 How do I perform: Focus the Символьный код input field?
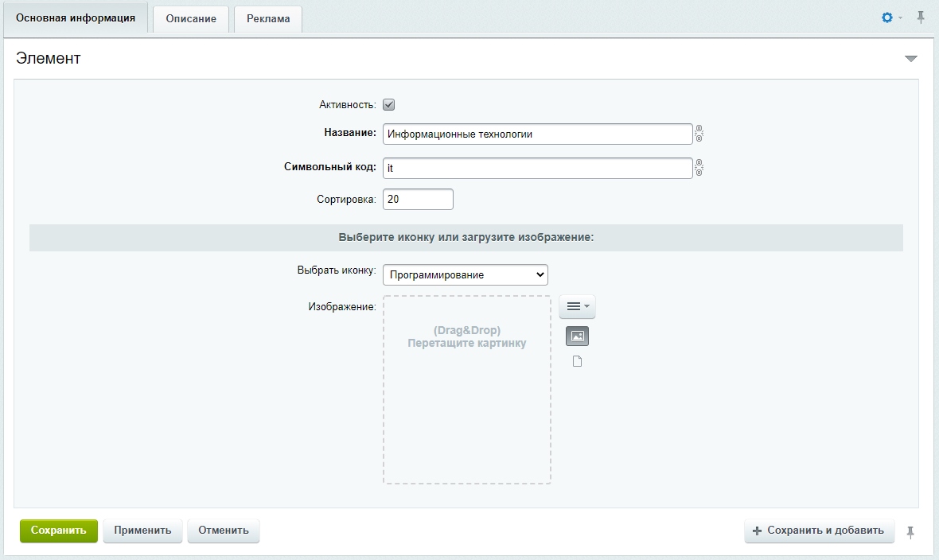[x=538, y=169]
